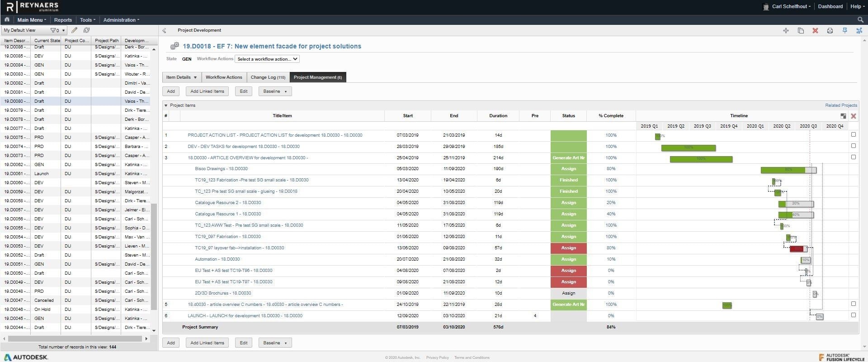The height and width of the screenshot is (362, 868).
Task: Click the Related Projects link
Action: (840, 105)
